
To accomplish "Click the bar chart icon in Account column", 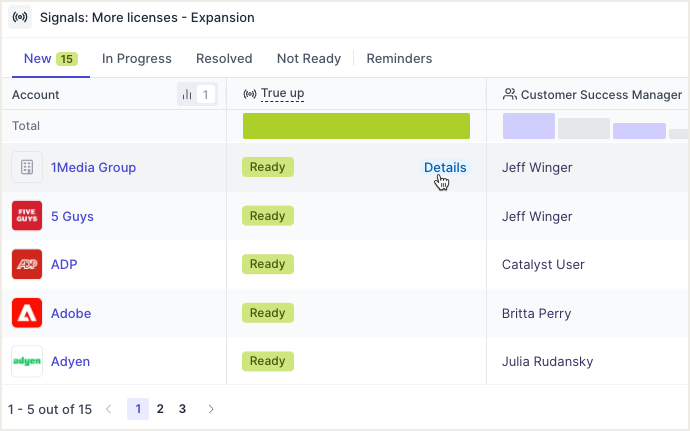I will coord(187,94).
